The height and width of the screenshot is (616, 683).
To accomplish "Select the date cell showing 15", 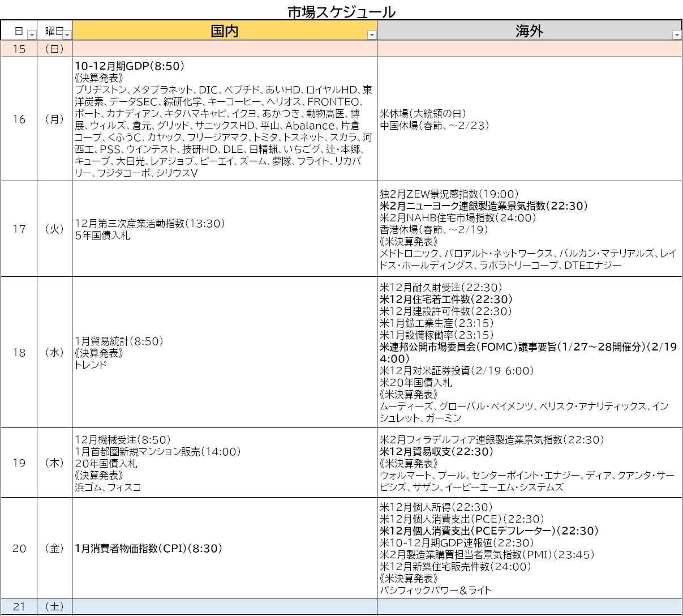I will click(x=19, y=49).
